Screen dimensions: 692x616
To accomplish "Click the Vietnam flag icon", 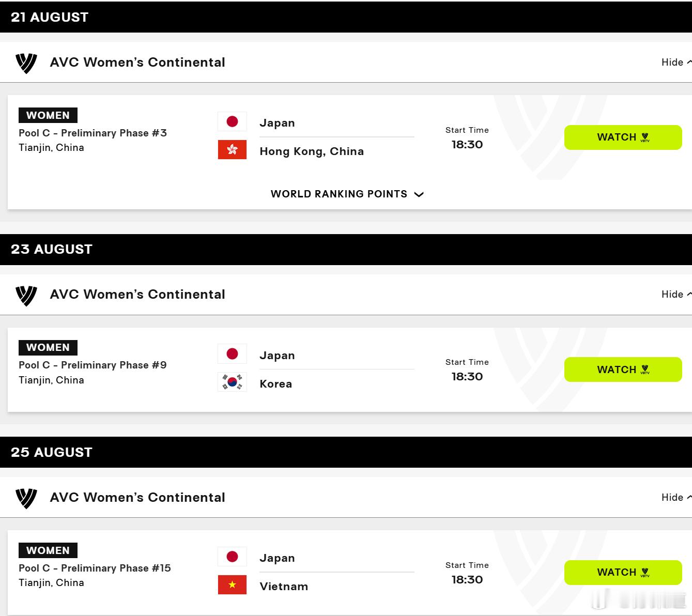I will pos(232,585).
